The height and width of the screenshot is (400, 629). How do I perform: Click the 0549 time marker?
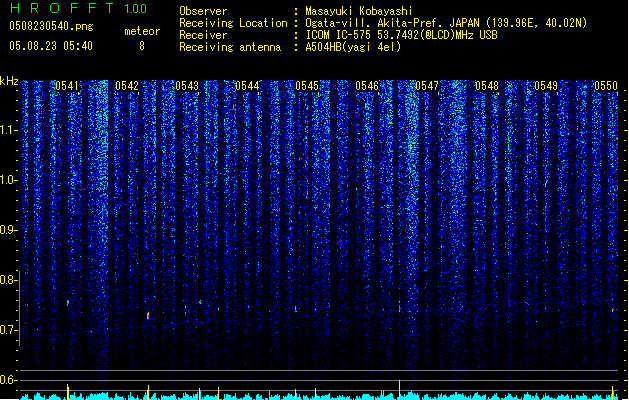546,86
